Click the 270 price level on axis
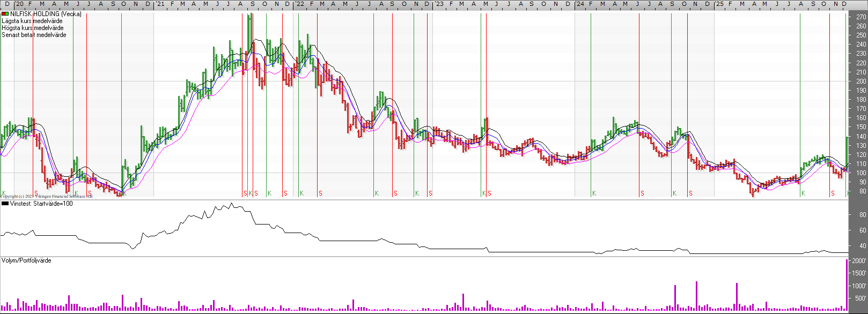Screen dimensions: 868x314 (x=861, y=17)
